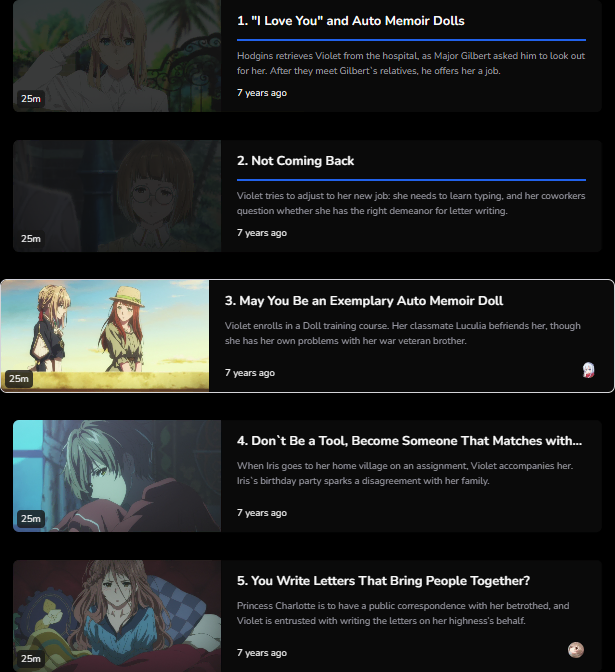Click the blue progress bar of episode 1
The image size is (615, 672).
411,40
